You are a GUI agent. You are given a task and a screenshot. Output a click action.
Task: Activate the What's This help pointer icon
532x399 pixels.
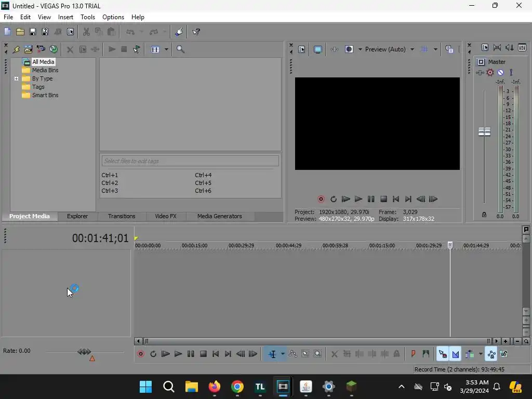(x=196, y=32)
